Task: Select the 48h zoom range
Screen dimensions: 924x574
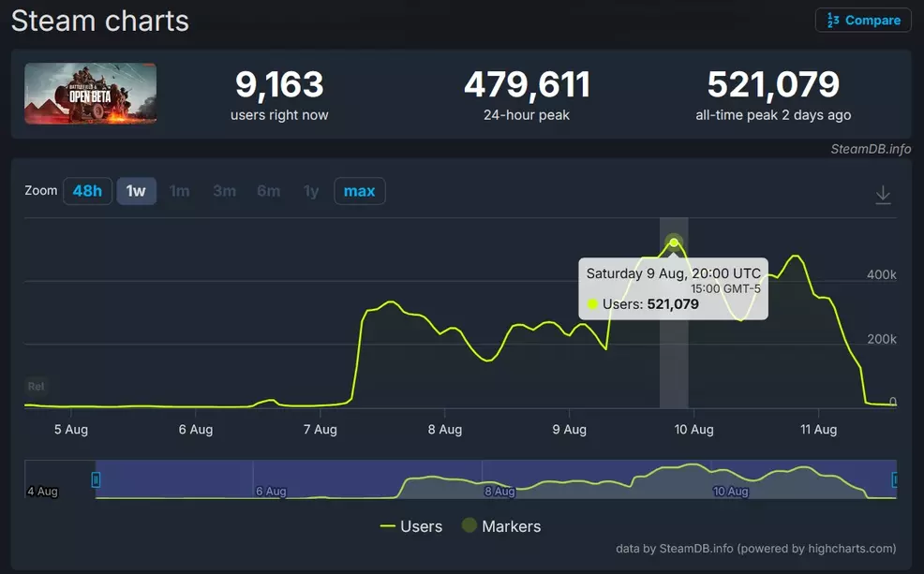Action: coord(87,191)
